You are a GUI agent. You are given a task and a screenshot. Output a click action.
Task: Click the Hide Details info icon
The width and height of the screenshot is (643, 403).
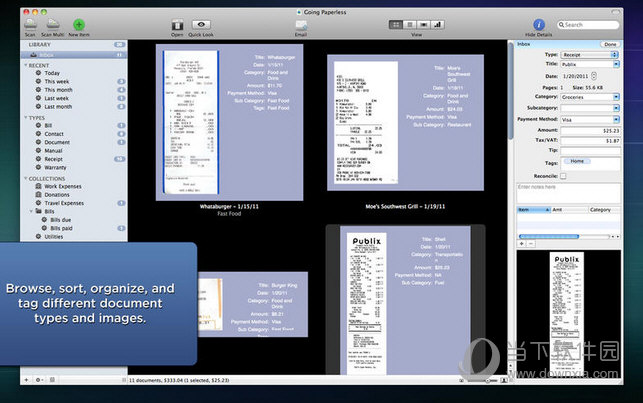point(539,25)
